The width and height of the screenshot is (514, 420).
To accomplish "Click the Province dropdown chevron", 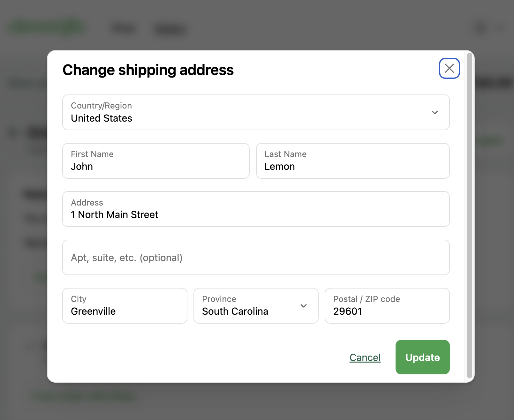I will 304,306.
